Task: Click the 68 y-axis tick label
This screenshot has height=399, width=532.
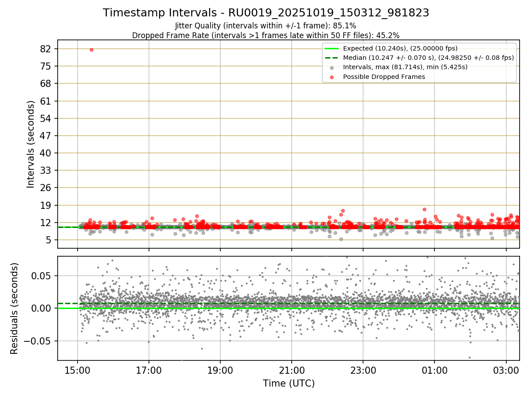Action: pyautogui.click(x=46, y=83)
